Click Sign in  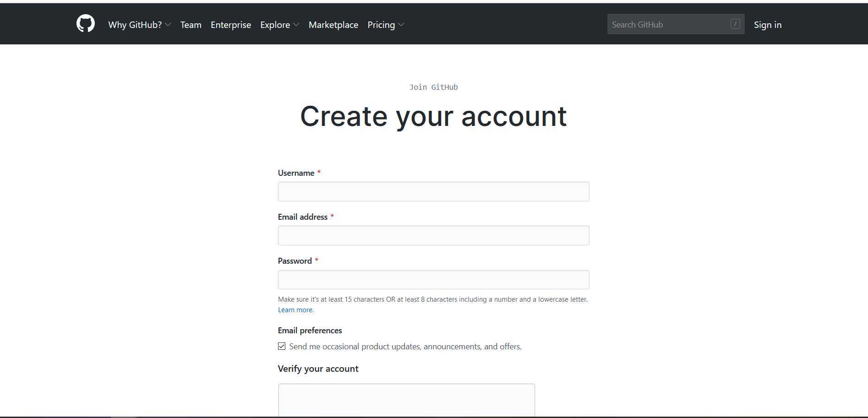tap(768, 25)
